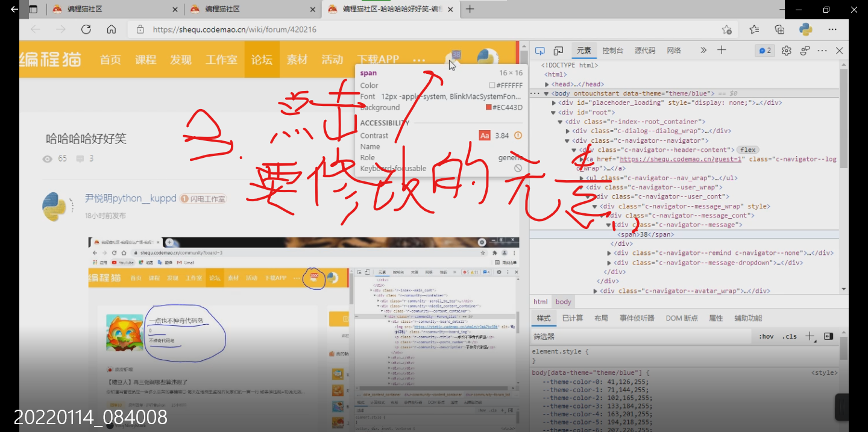
Task: Open the DevTools issues counter showing 2
Action: tap(765, 51)
